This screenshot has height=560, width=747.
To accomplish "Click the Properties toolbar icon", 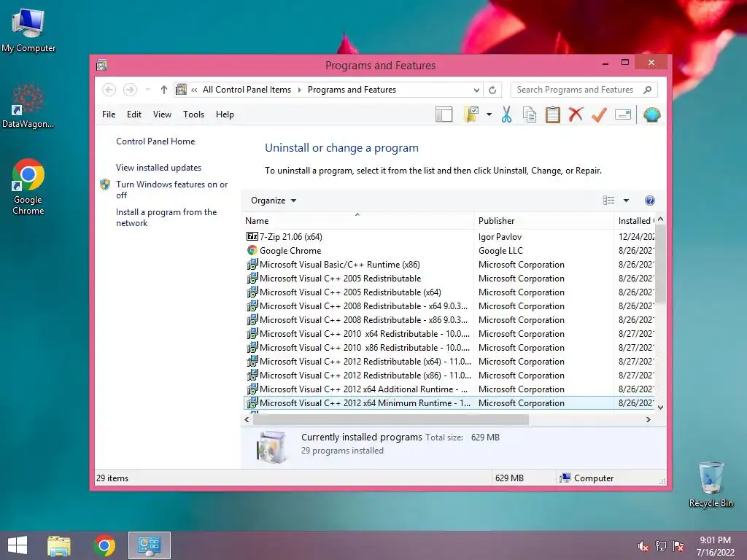I will coord(623,114).
